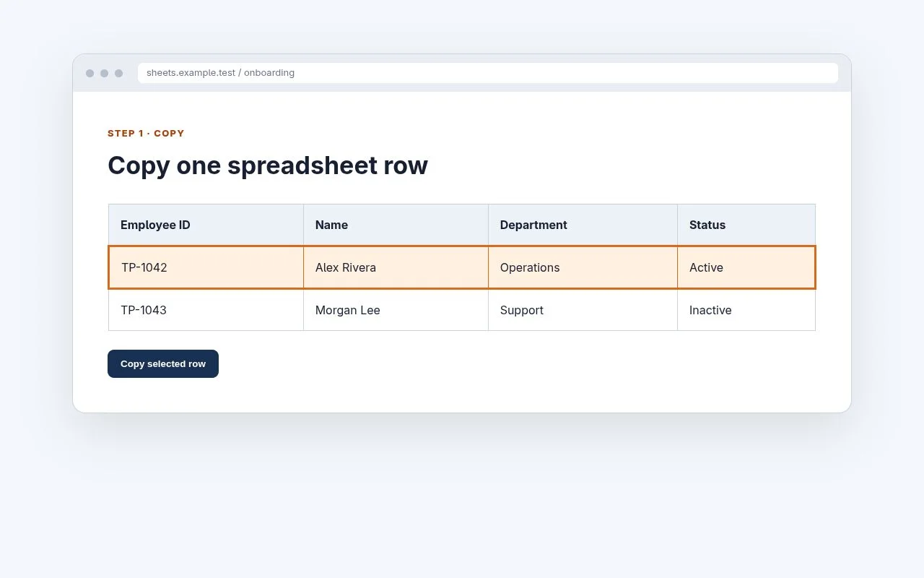This screenshot has height=578, width=924.
Task: Click the STEP 1 · COPY label
Action: tap(146, 134)
